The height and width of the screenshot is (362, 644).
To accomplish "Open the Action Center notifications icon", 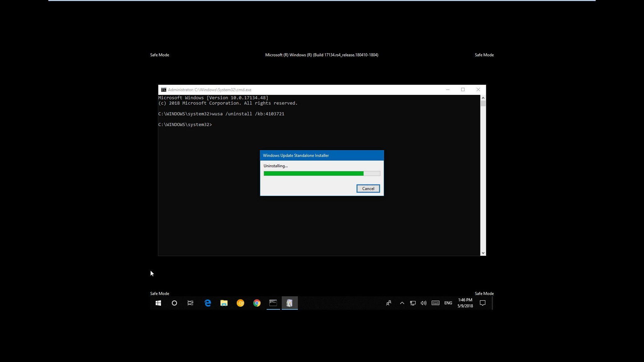I will (482, 303).
